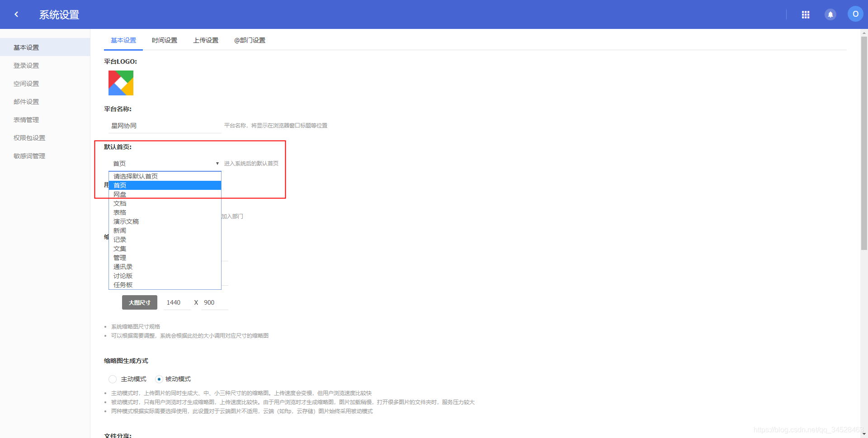The image size is (868, 438).
Task: Open the apps grid in the top bar
Action: coord(806,14)
